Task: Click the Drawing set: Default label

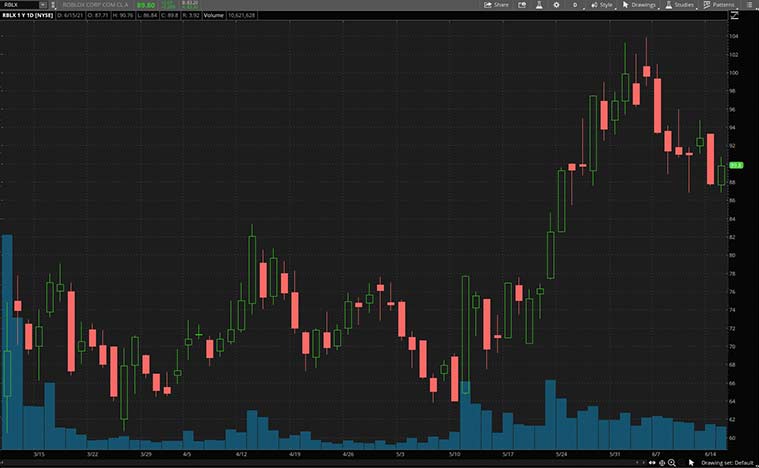Action: 727,462
